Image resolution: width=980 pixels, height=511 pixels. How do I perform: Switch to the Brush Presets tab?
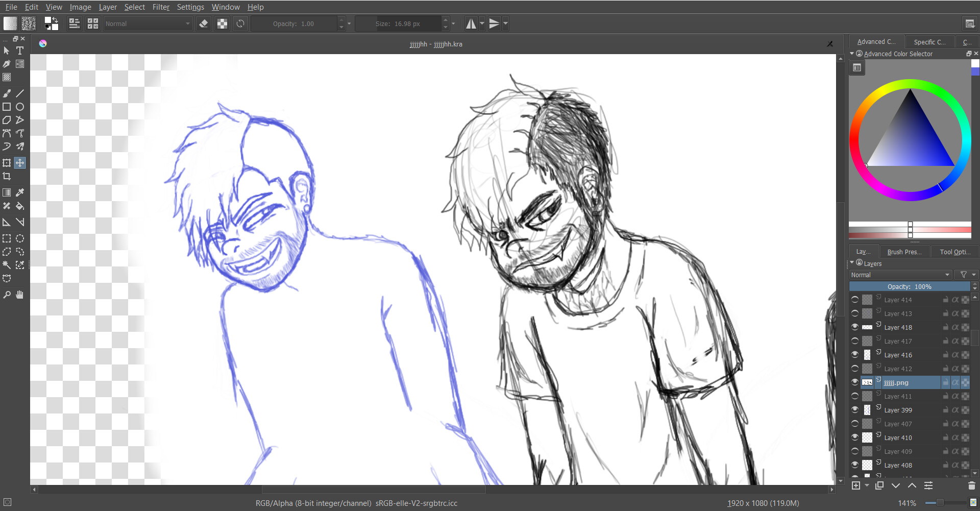[x=904, y=251]
